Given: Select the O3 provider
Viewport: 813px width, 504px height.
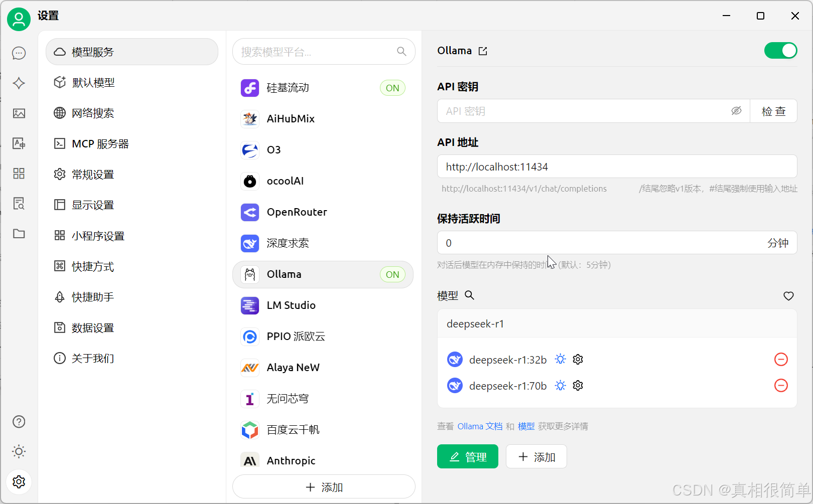Looking at the screenshot, I should pos(323,150).
